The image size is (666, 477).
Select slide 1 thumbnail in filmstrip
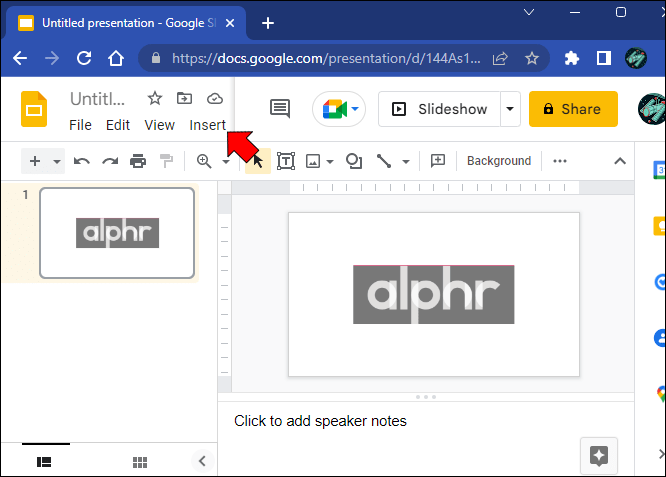[117, 233]
